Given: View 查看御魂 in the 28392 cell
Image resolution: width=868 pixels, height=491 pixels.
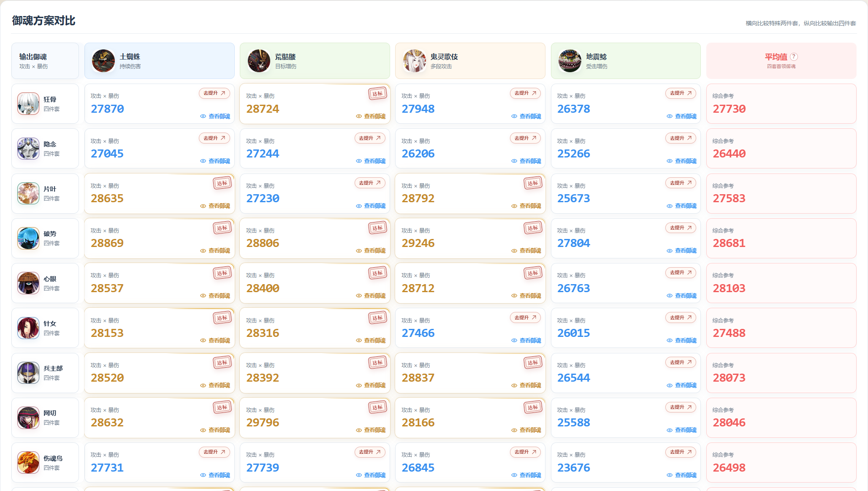Looking at the screenshot, I should (x=371, y=385).
